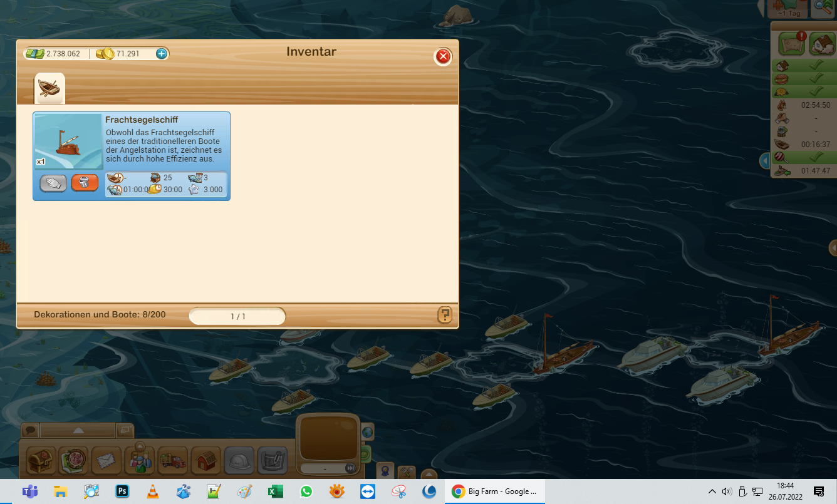The width and height of the screenshot is (837, 504).
Task: Select the lollipop task row
Action: 803,157
